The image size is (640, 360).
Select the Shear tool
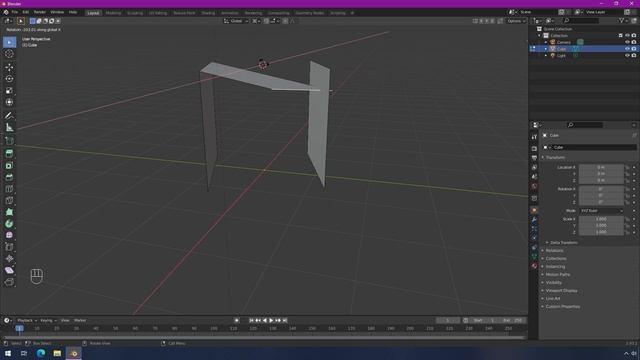pos(9,270)
